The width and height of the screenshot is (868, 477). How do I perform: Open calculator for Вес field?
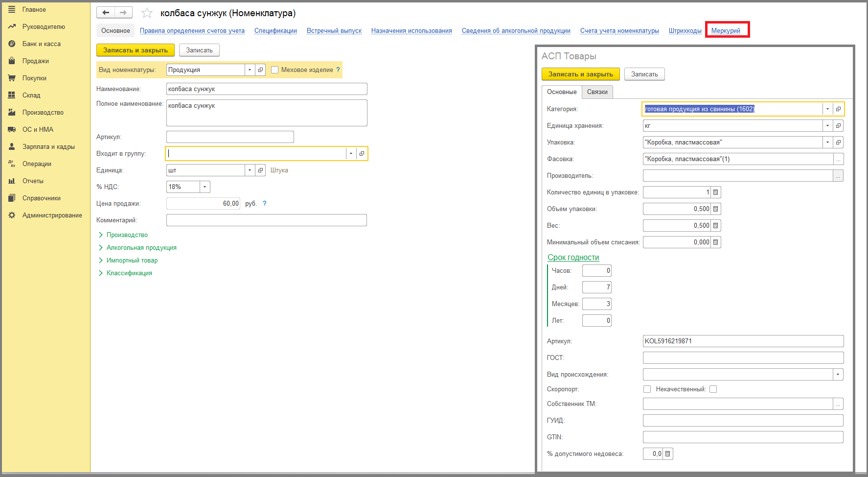click(715, 226)
